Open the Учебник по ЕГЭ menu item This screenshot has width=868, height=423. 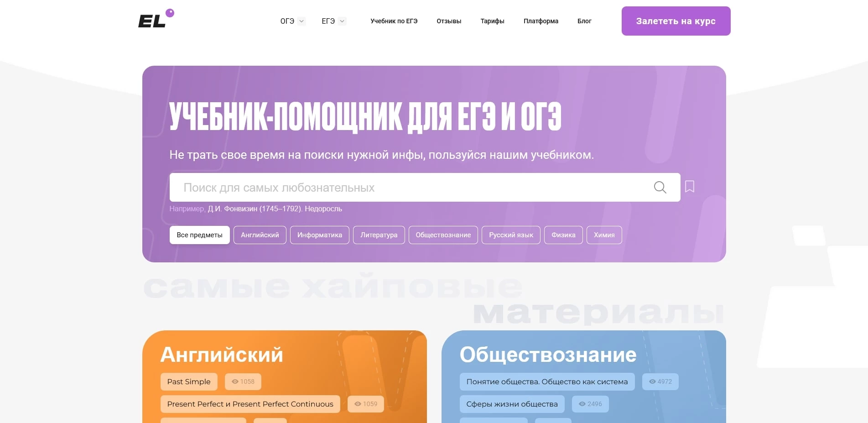tap(394, 21)
